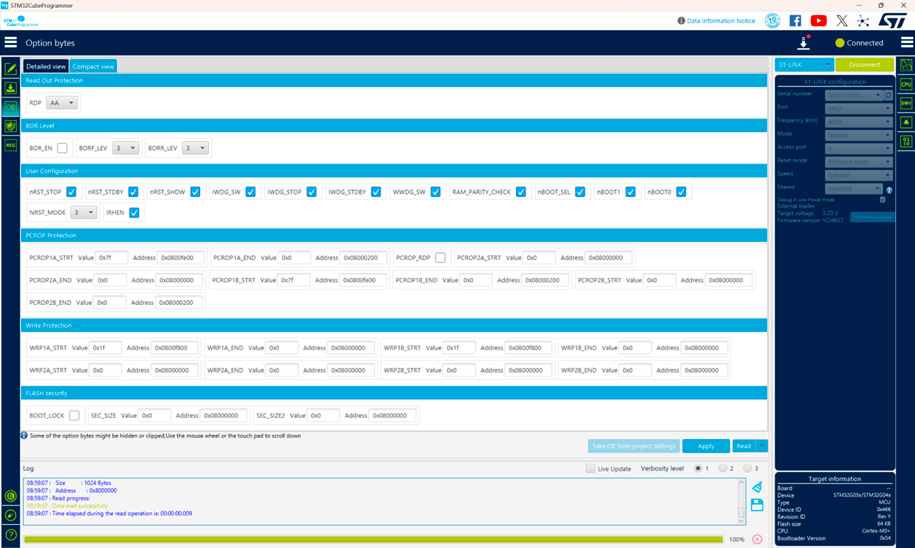Image resolution: width=915 pixels, height=548 pixels.
Task: Enable the BOR_EN checkbox
Action: coord(62,148)
